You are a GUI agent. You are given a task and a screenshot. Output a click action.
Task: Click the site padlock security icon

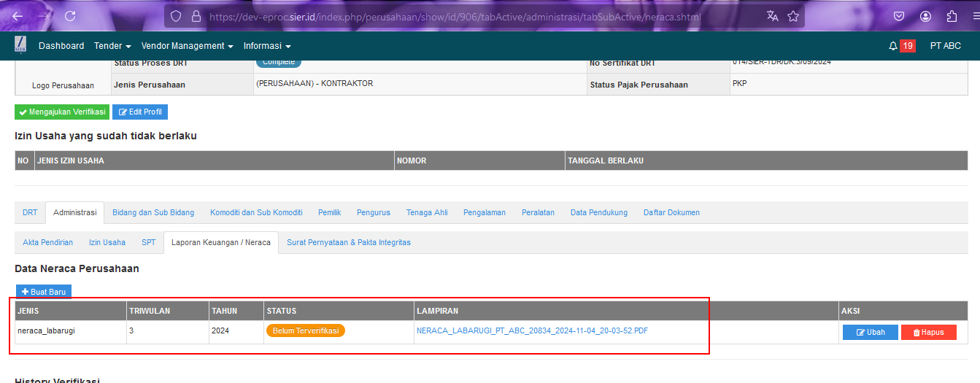click(196, 15)
